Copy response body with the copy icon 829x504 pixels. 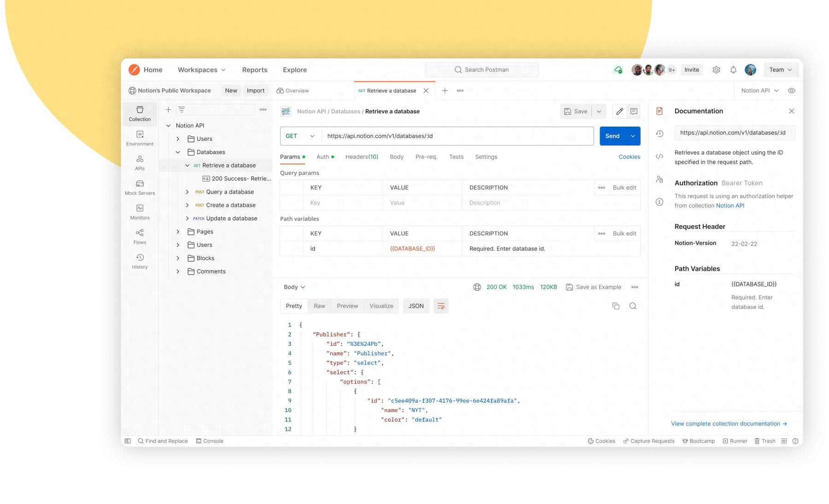point(616,306)
